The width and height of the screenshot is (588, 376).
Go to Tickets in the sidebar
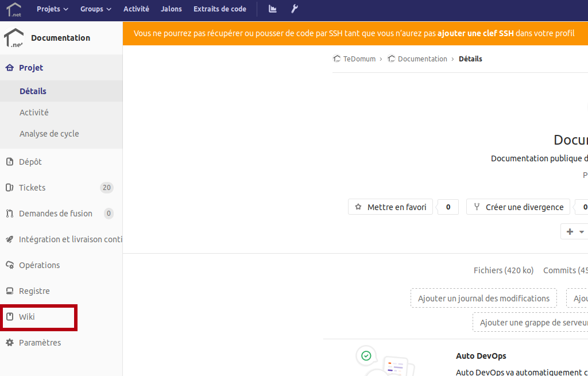tap(32, 188)
